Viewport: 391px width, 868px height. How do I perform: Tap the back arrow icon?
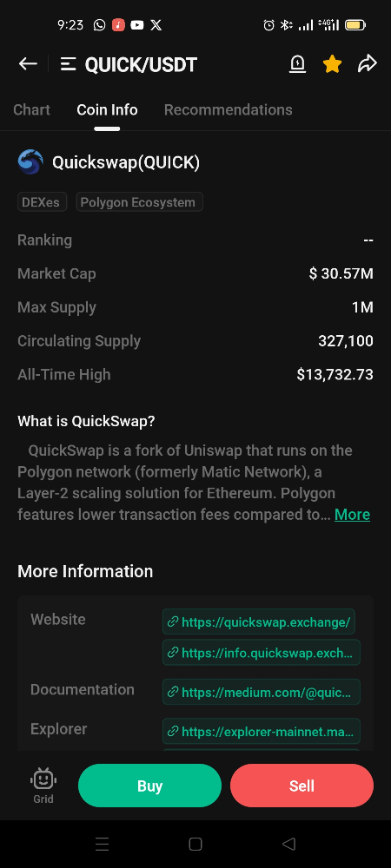[28, 64]
